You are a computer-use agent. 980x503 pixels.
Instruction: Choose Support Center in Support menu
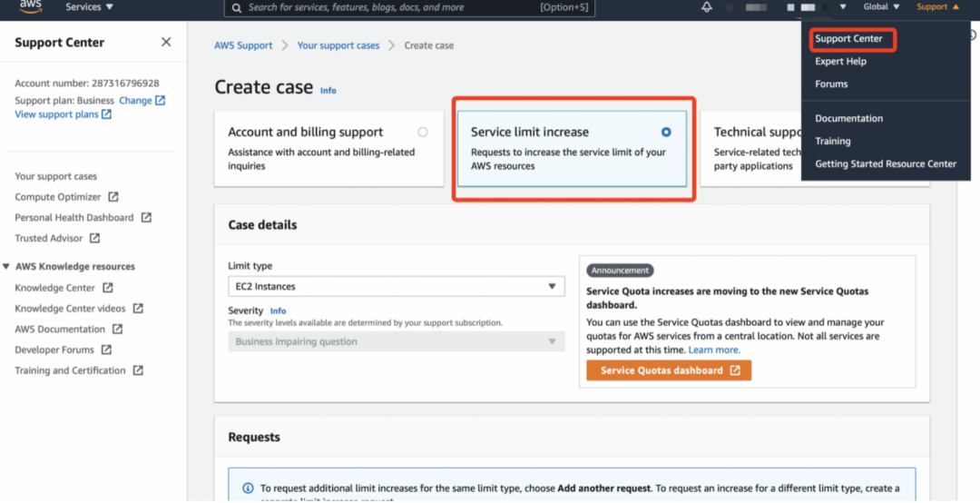coord(848,39)
